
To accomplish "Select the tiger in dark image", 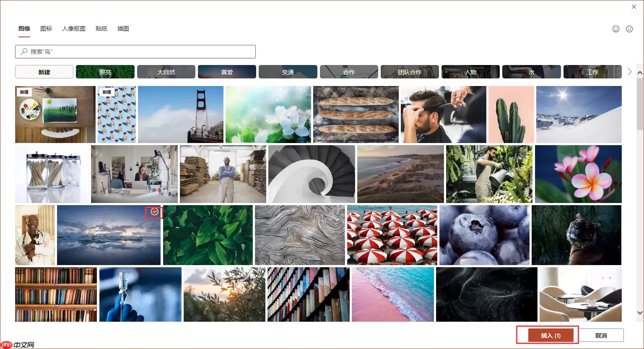I will (576, 235).
